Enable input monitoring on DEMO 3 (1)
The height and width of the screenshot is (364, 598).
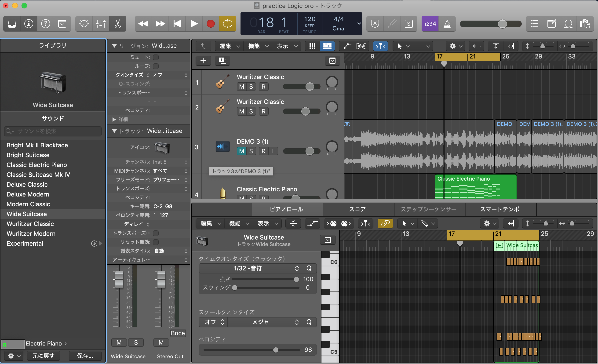click(x=273, y=151)
